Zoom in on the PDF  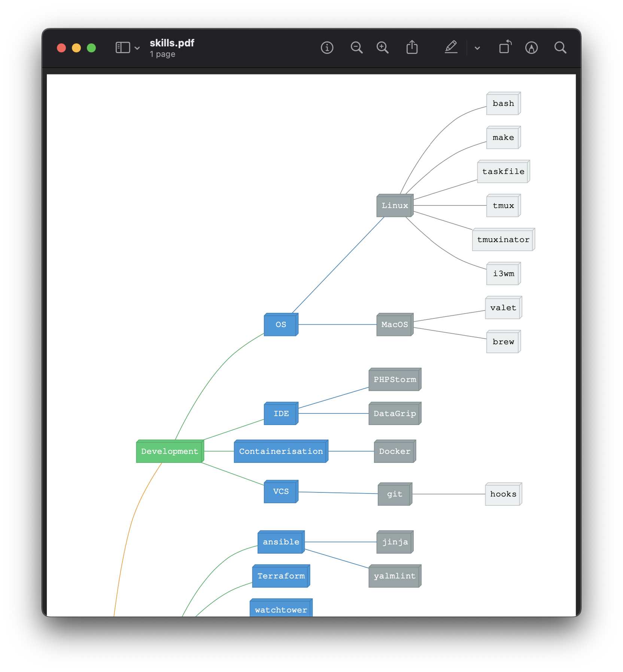(x=382, y=48)
